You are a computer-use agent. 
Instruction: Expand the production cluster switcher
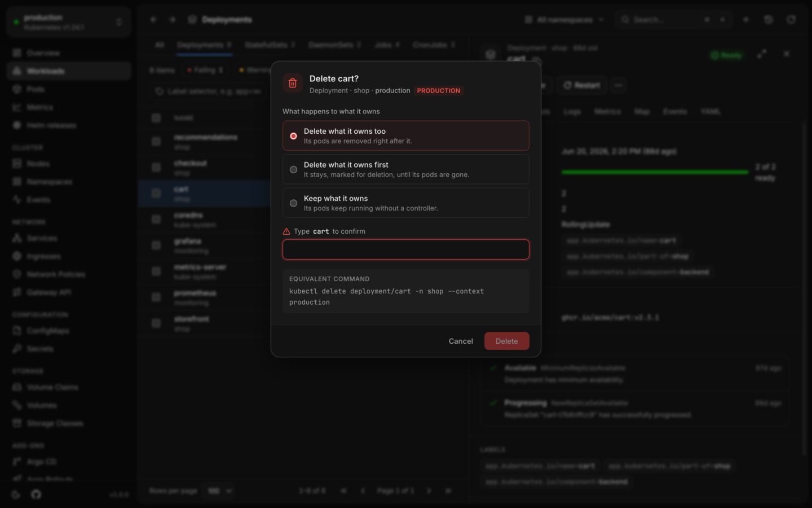tap(69, 22)
